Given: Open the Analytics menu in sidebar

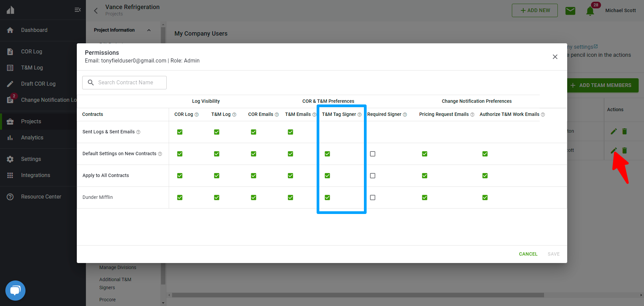Looking at the screenshot, I should pos(32,138).
